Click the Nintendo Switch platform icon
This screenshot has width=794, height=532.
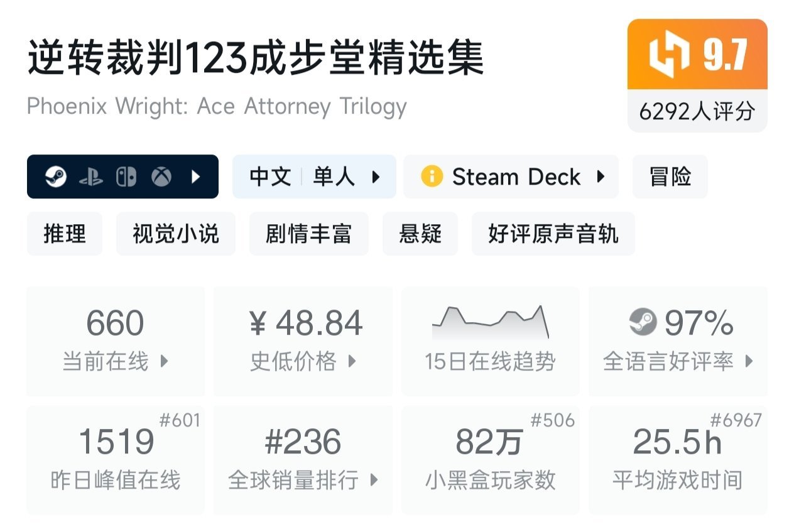point(126,177)
